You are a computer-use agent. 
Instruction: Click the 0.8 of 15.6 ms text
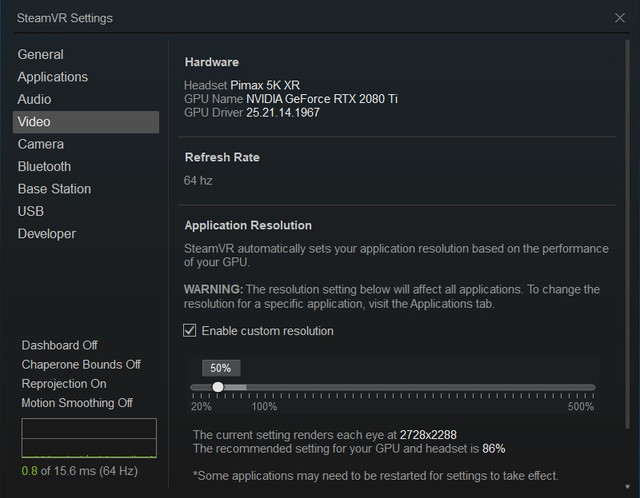click(x=80, y=471)
